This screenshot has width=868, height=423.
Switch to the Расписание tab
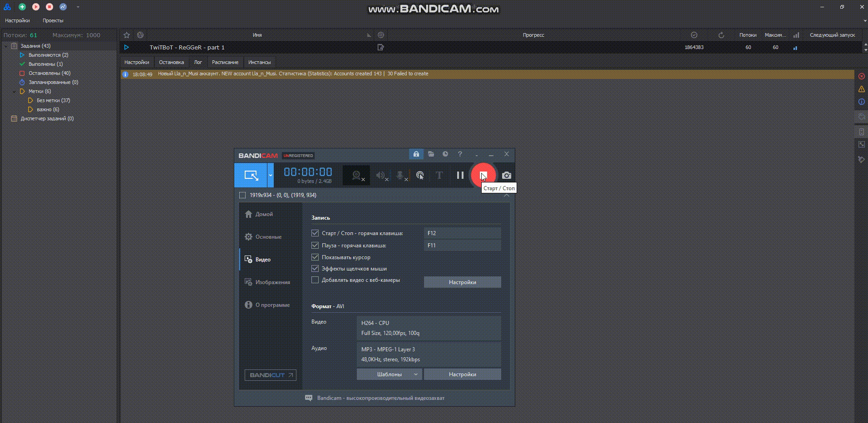point(225,62)
